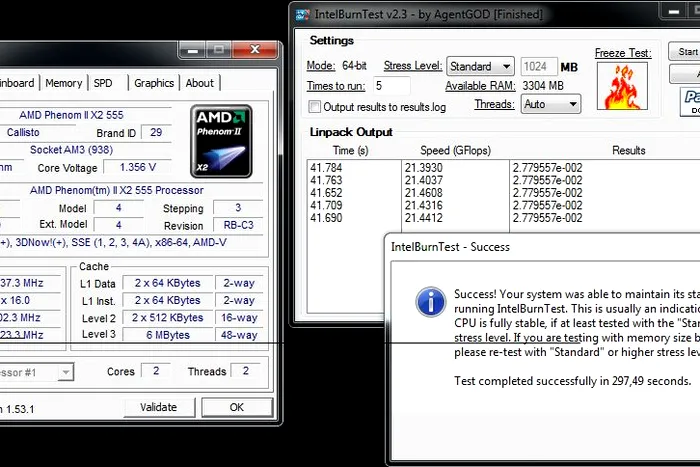Click the memory size MB field
The width and height of the screenshot is (700, 467).
(x=539, y=67)
